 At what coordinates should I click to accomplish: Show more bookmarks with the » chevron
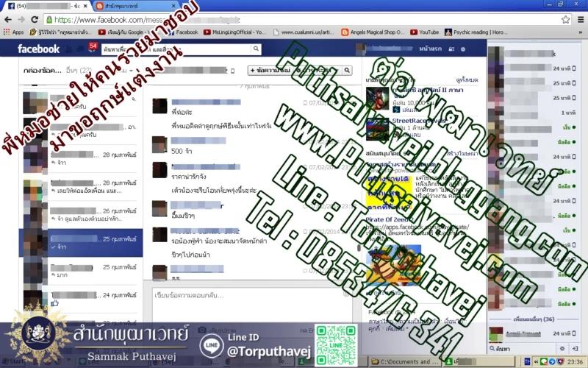point(580,32)
